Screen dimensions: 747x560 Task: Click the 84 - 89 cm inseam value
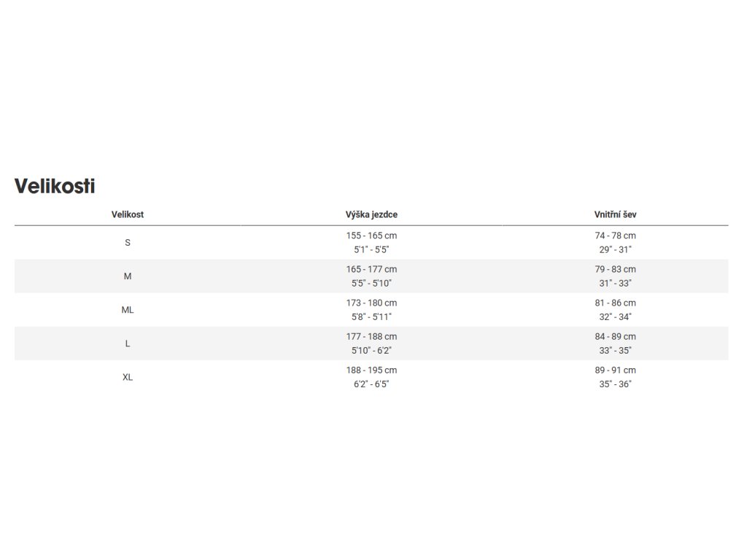point(615,336)
